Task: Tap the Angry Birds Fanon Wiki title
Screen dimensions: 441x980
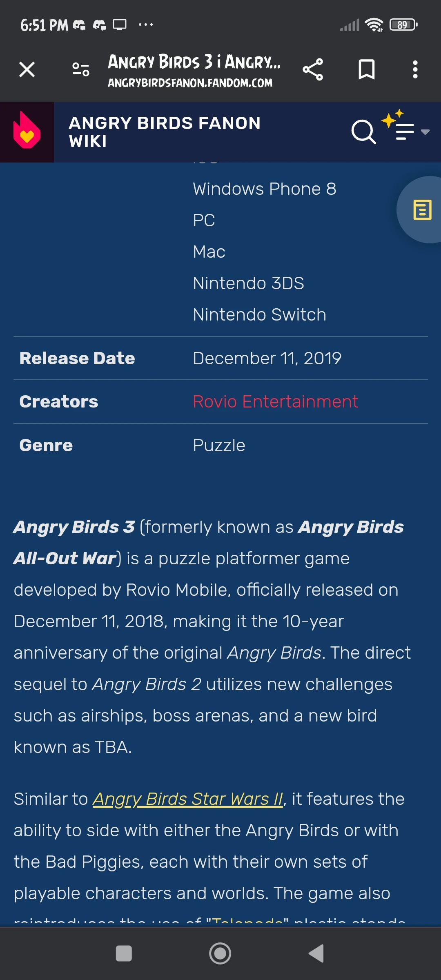Action: (165, 132)
